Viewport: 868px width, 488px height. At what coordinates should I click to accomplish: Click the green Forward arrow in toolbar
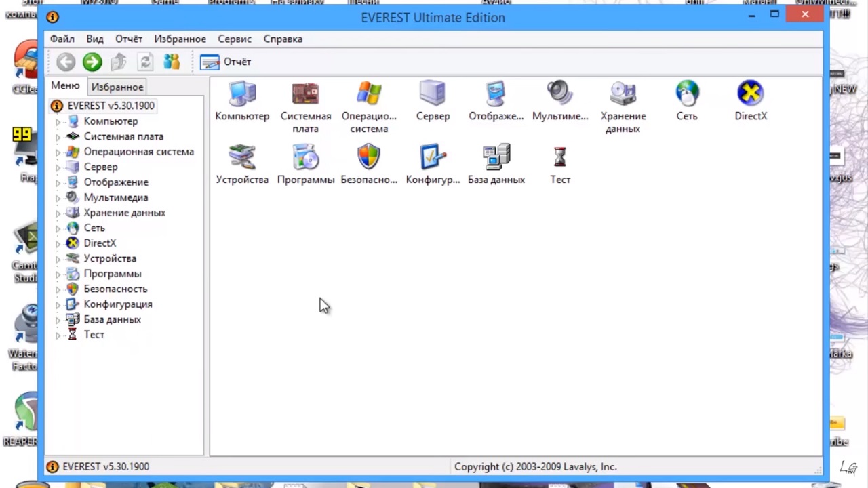pos(92,62)
